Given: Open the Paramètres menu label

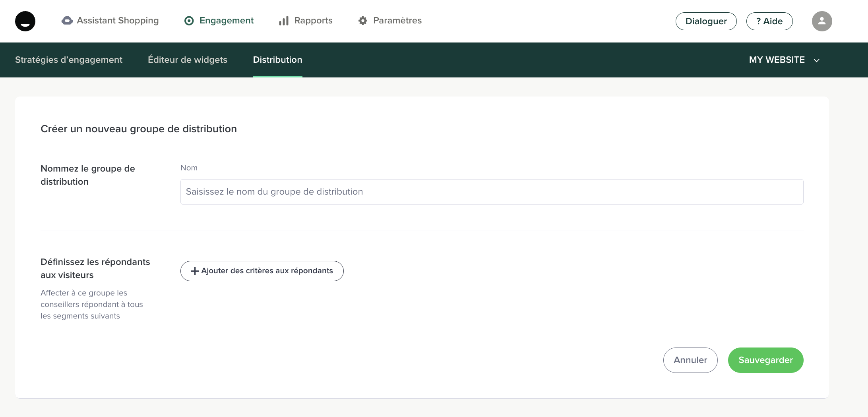Looking at the screenshot, I should tap(397, 21).
